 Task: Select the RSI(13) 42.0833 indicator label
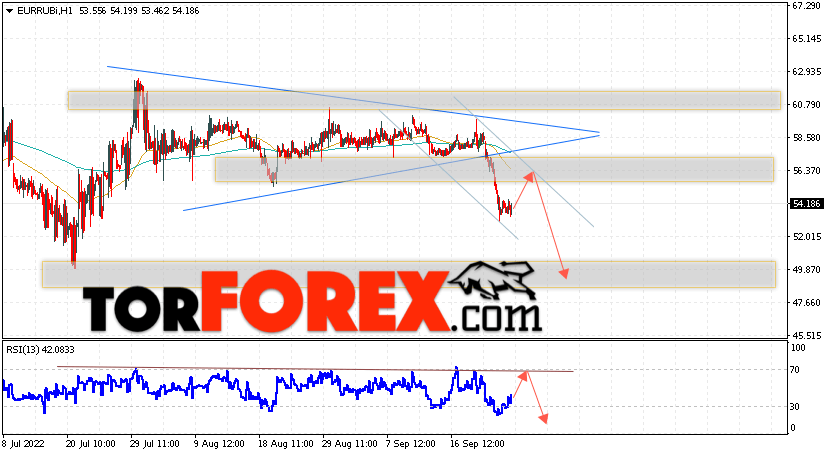40,349
